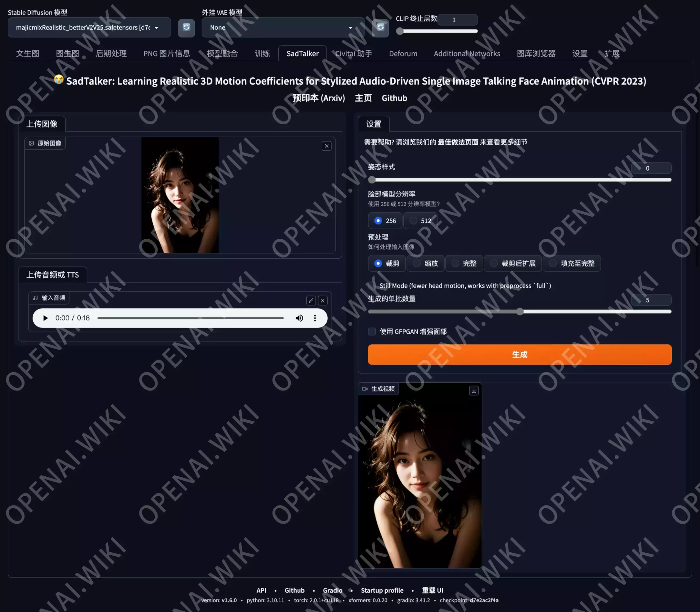Image resolution: width=700 pixels, height=612 pixels.
Task: Open the 扩展 tab
Action: pyautogui.click(x=612, y=54)
